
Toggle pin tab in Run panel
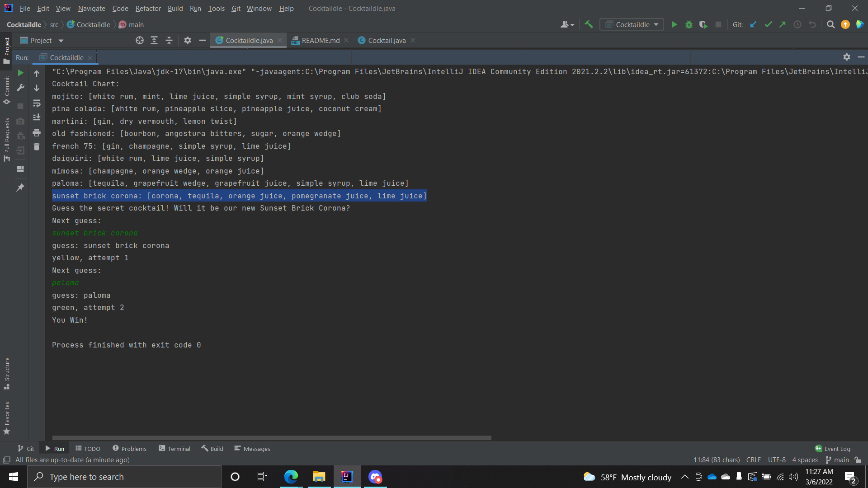coord(20,188)
